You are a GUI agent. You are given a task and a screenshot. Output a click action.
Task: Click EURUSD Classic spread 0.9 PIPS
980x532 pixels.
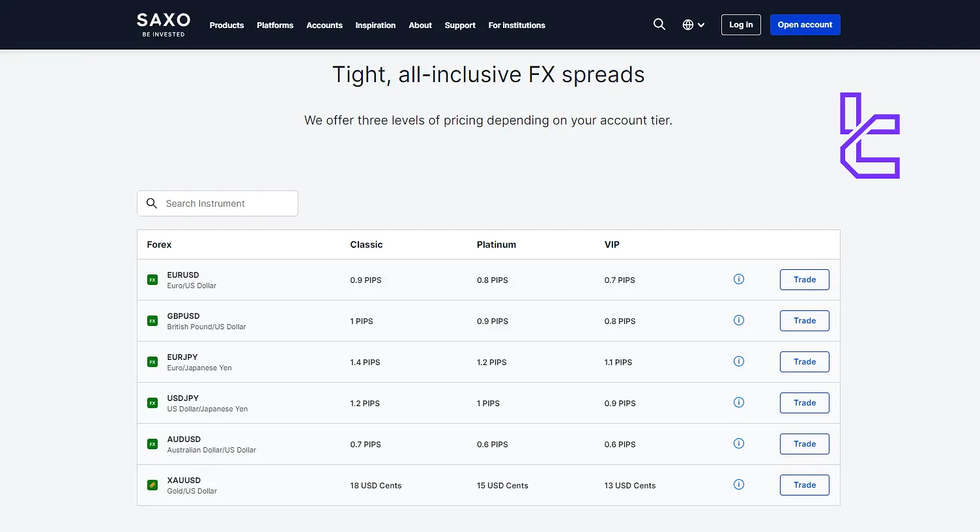pos(366,280)
